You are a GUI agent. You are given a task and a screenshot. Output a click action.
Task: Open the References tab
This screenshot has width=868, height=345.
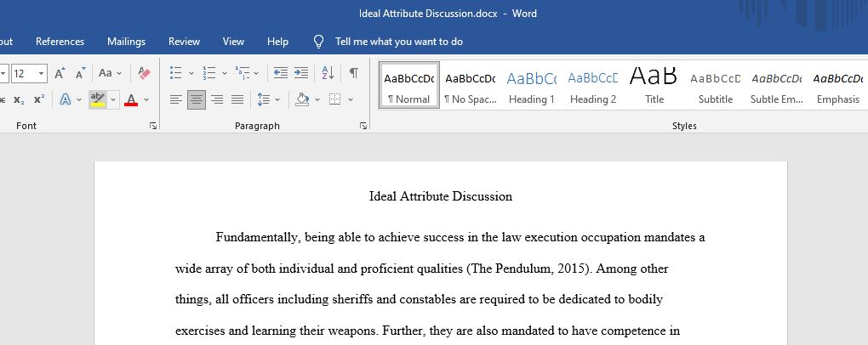60,42
